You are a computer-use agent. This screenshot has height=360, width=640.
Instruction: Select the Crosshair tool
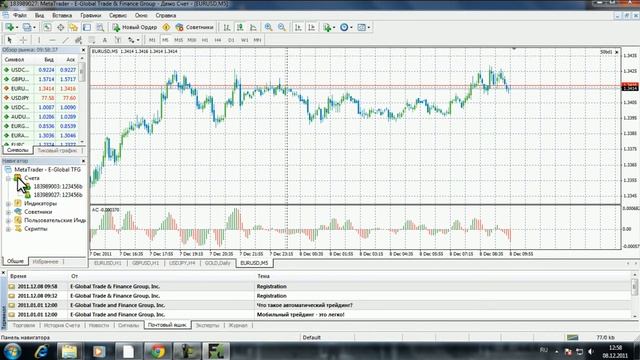pyautogui.click(x=23, y=40)
